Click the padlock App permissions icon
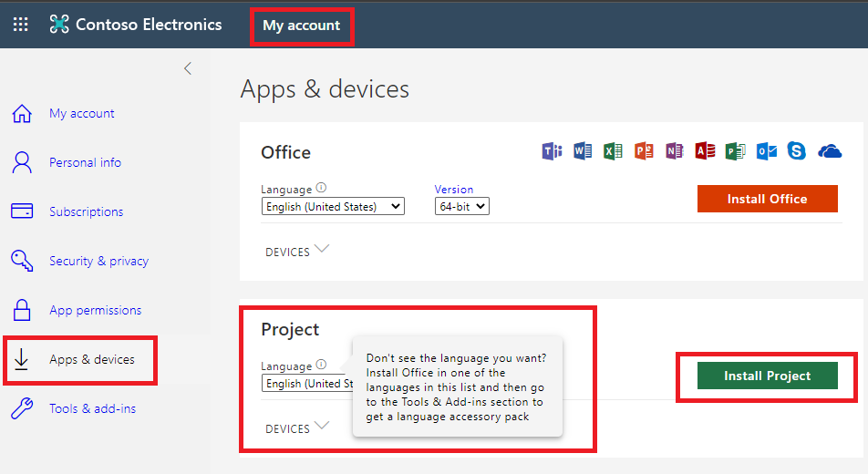 click(22, 310)
